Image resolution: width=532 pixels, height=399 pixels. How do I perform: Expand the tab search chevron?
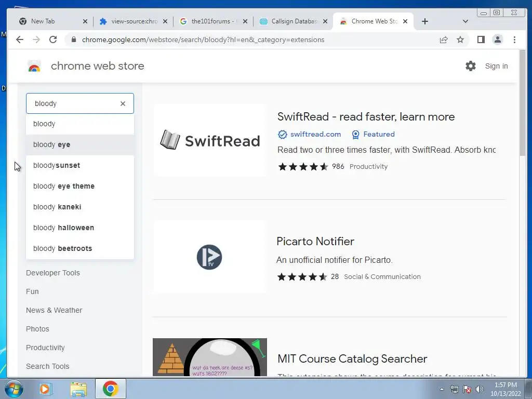coord(465,21)
